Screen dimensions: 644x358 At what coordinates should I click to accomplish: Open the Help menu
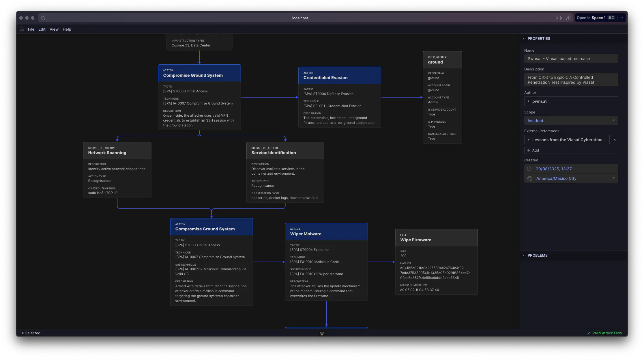click(67, 29)
